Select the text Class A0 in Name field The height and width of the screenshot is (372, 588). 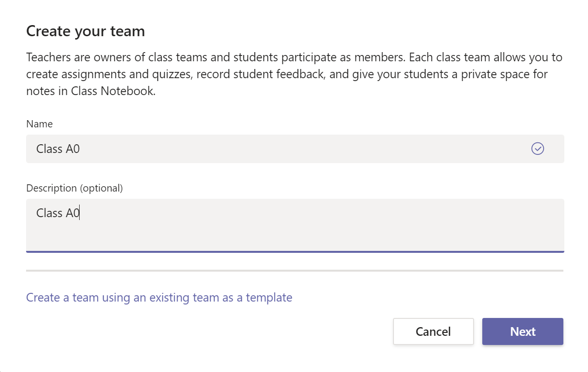click(x=57, y=149)
